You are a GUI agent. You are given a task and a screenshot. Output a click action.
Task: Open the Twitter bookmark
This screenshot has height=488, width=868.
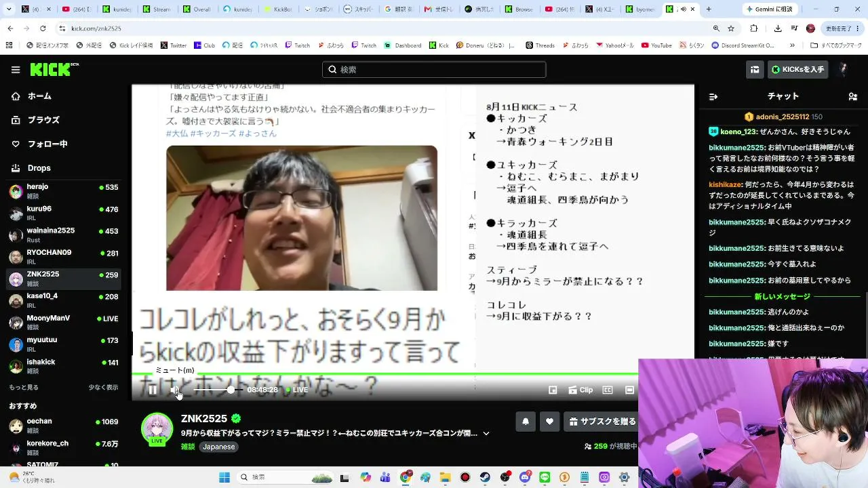174,45
